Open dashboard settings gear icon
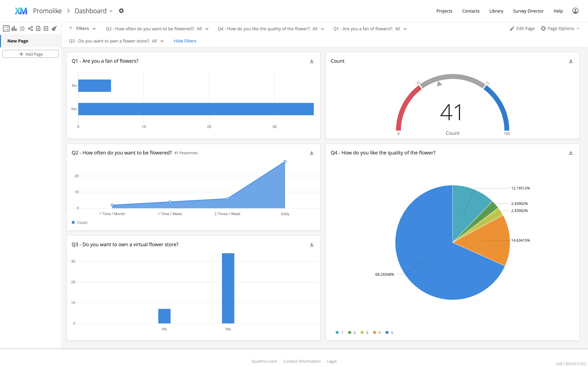This screenshot has width=588, height=367. click(x=121, y=11)
